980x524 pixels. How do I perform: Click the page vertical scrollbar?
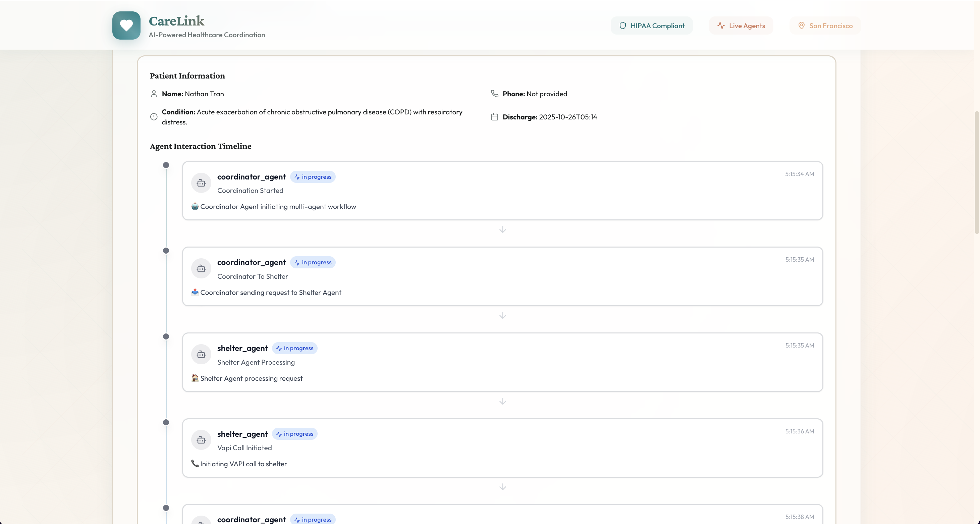click(977, 173)
